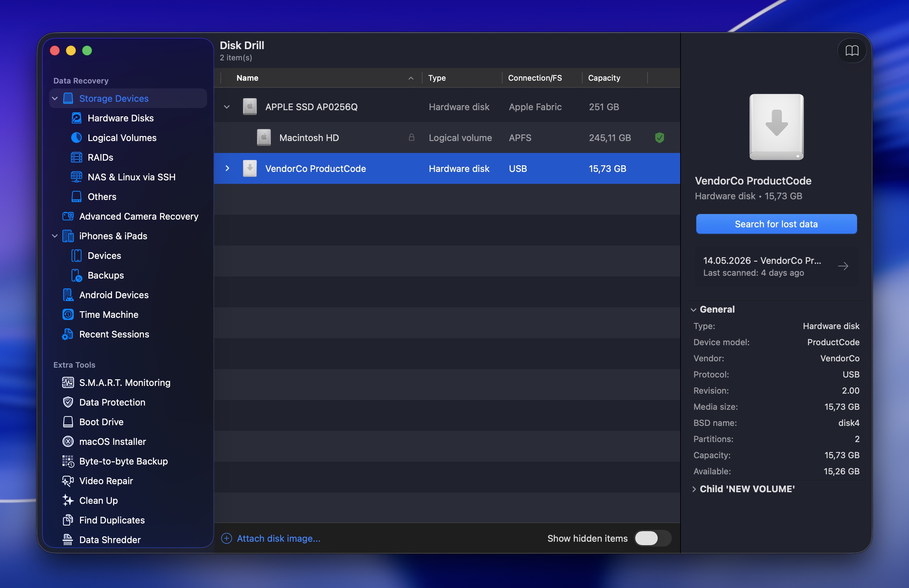
Task: Select Logical Volumes in the sidebar
Action: (128, 138)
